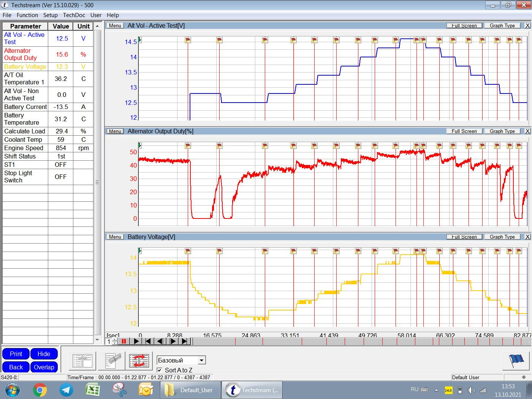Open the Menu of Alternator Output Duty graph
Screen dimensions: 532x399
[x=115, y=131]
